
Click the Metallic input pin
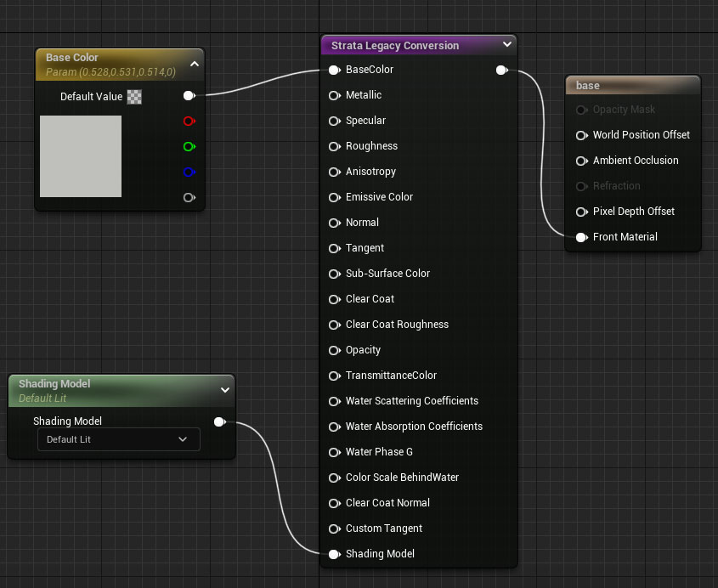coord(335,95)
